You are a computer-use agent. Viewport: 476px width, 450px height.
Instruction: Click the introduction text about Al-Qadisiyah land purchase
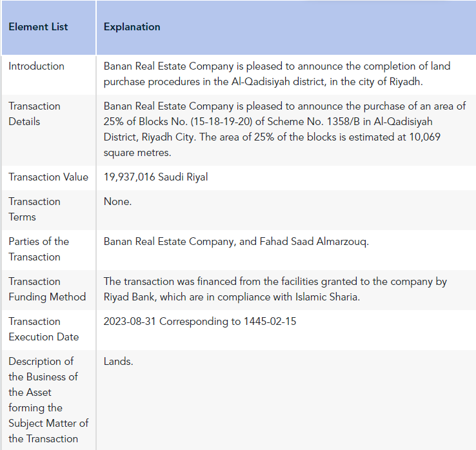pyautogui.click(x=277, y=73)
